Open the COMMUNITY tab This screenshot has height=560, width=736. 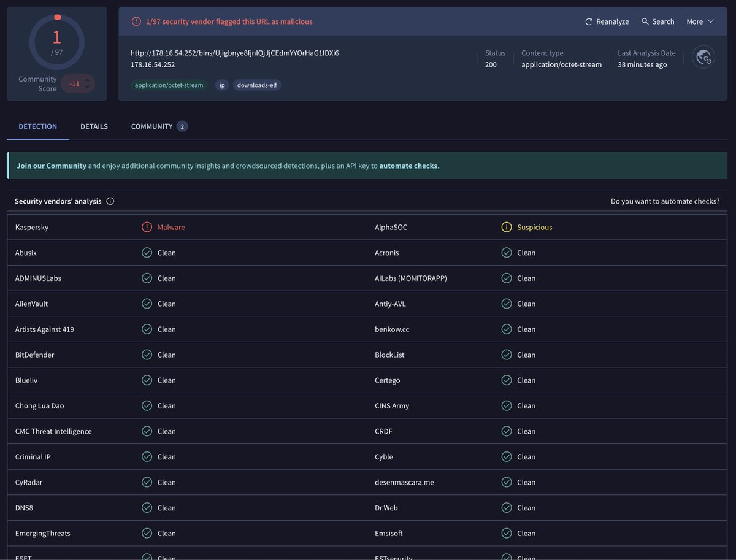[159, 126]
